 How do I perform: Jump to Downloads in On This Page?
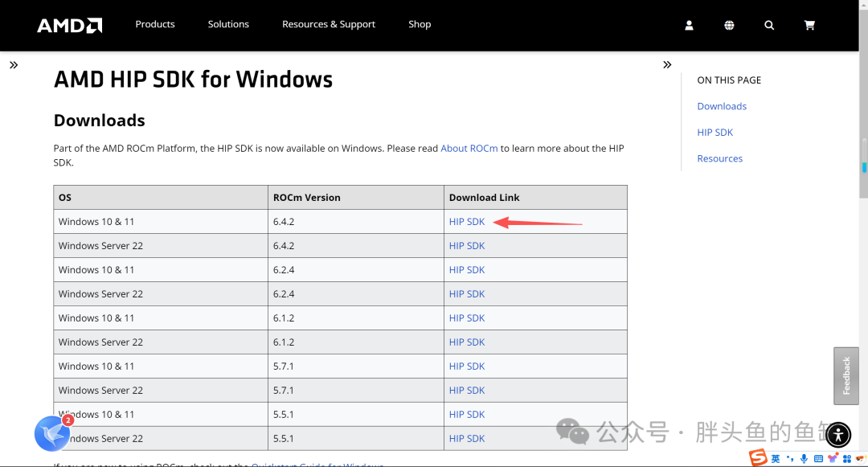point(722,106)
